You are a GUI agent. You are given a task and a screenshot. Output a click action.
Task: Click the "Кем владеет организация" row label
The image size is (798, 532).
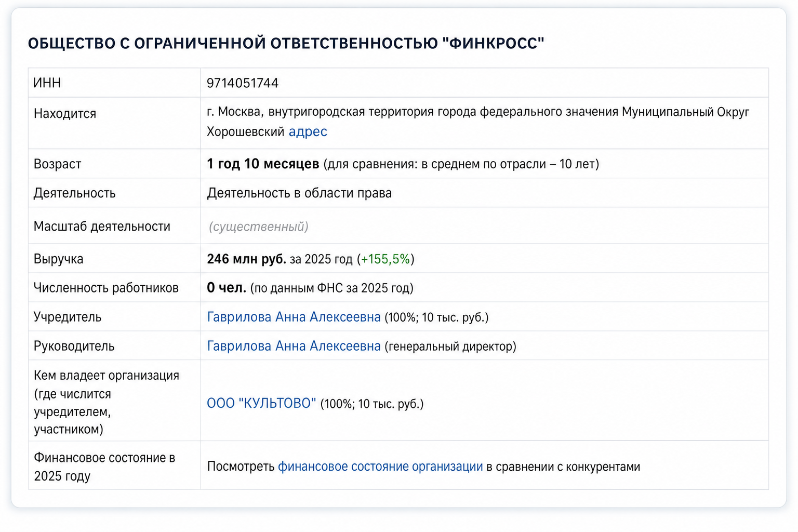pyautogui.click(x=107, y=402)
